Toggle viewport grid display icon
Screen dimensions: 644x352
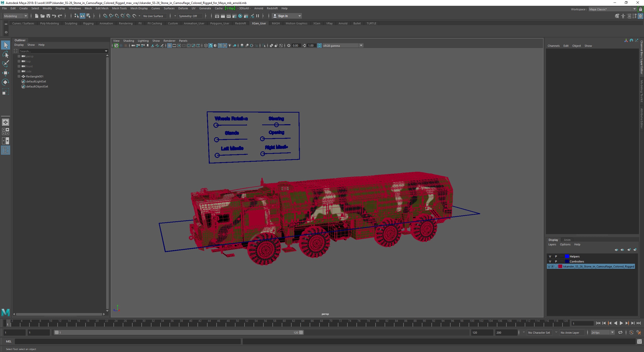(170, 46)
